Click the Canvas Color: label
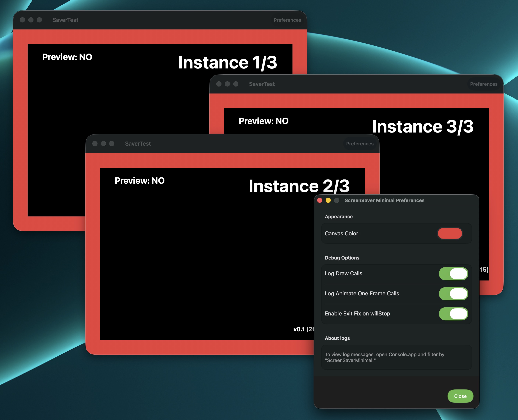Image resolution: width=518 pixels, height=420 pixels. pos(342,234)
